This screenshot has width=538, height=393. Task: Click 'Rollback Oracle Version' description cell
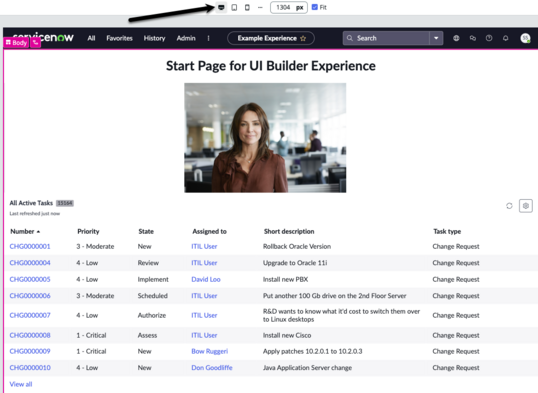click(x=297, y=246)
